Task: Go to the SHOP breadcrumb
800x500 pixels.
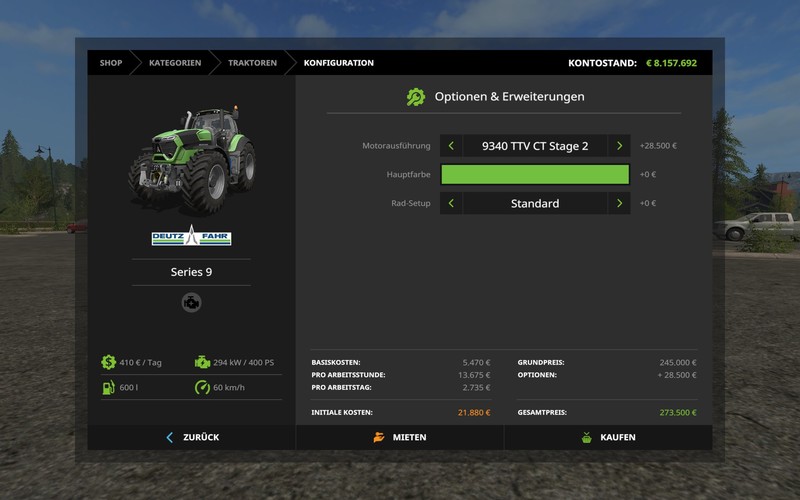Action: pos(110,63)
